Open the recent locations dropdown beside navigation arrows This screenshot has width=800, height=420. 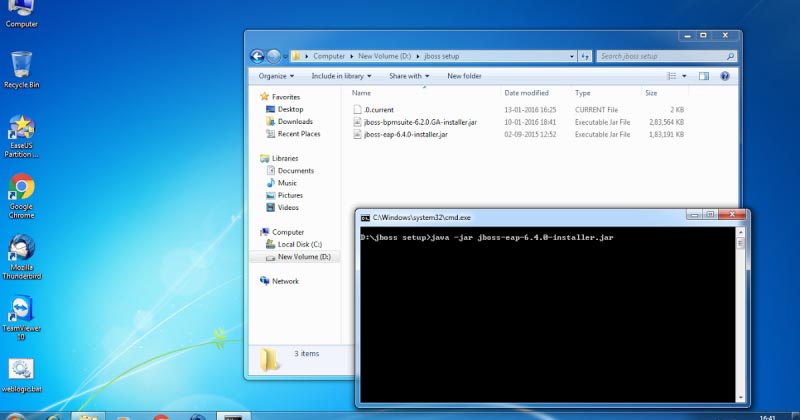tap(285, 56)
